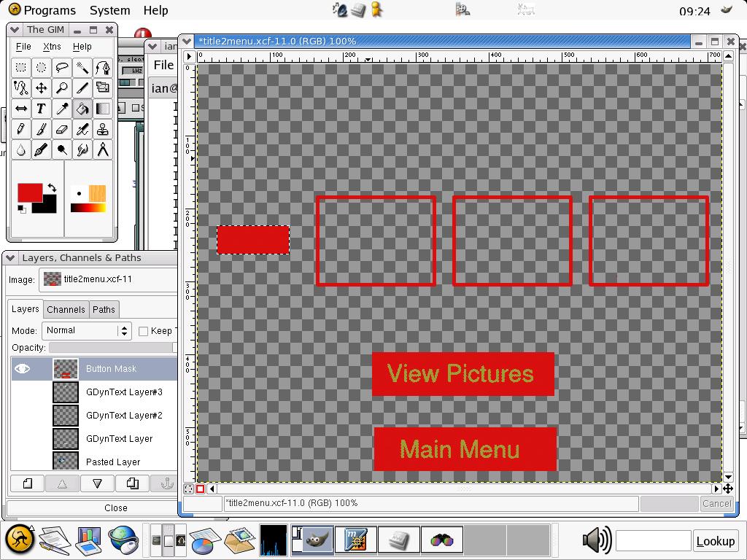Pick the Eraser tool

(62, 129)
